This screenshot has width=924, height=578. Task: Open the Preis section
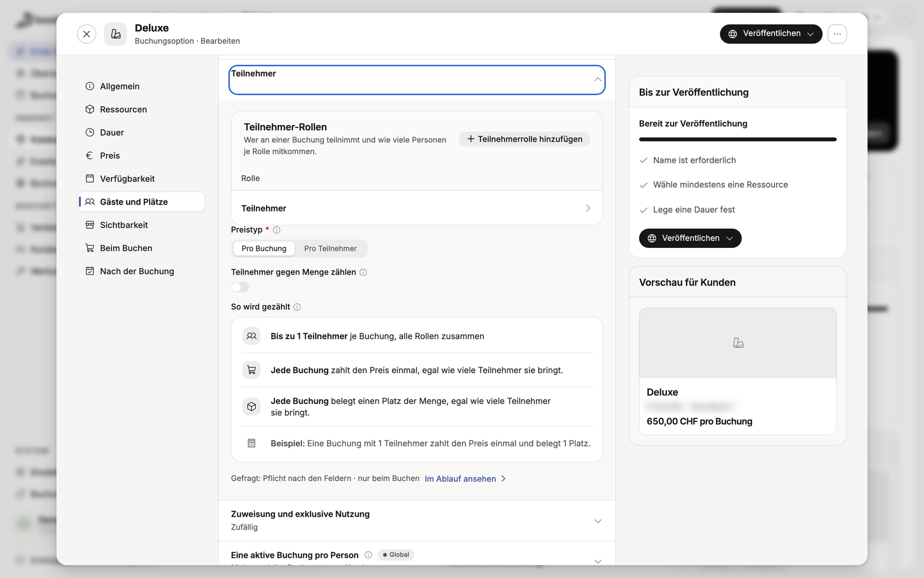point(141,155)
